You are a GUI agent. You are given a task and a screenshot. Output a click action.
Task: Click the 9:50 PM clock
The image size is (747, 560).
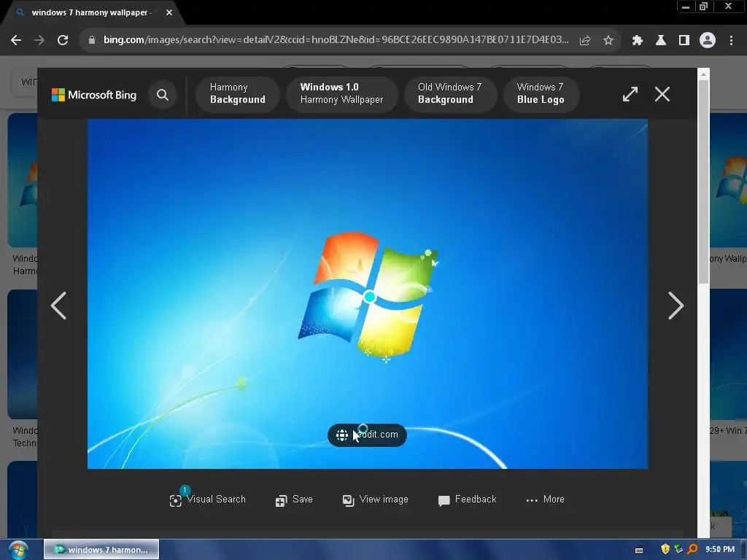(x=720, y=550)
